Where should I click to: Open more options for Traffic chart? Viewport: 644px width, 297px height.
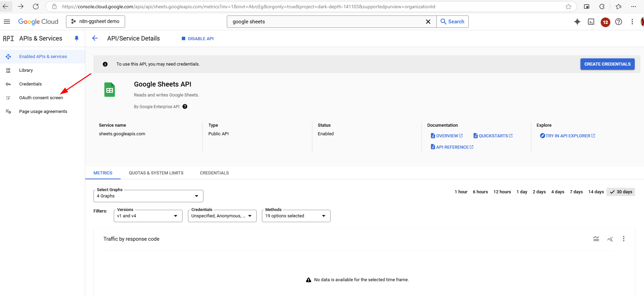coord(624,239)
